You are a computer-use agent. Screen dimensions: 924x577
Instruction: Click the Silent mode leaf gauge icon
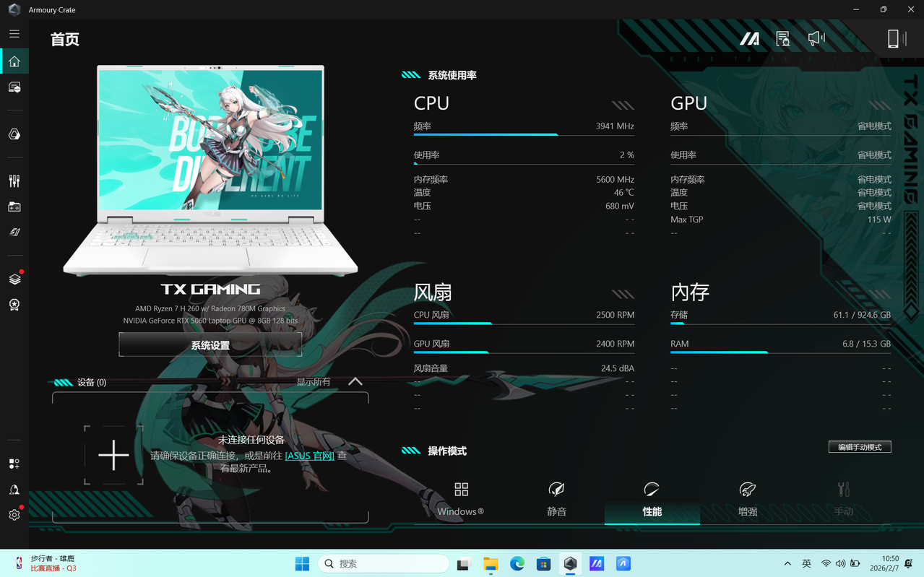coord(556,489)
